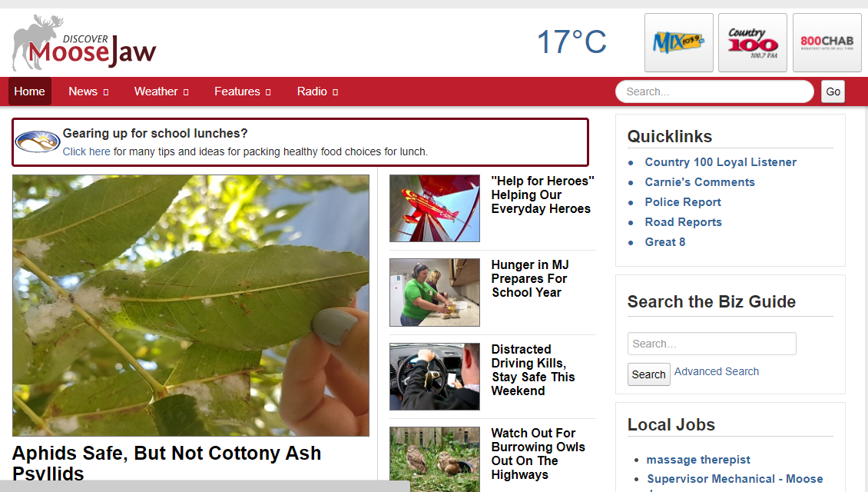Click the Go search button

(x=833, y=91)
